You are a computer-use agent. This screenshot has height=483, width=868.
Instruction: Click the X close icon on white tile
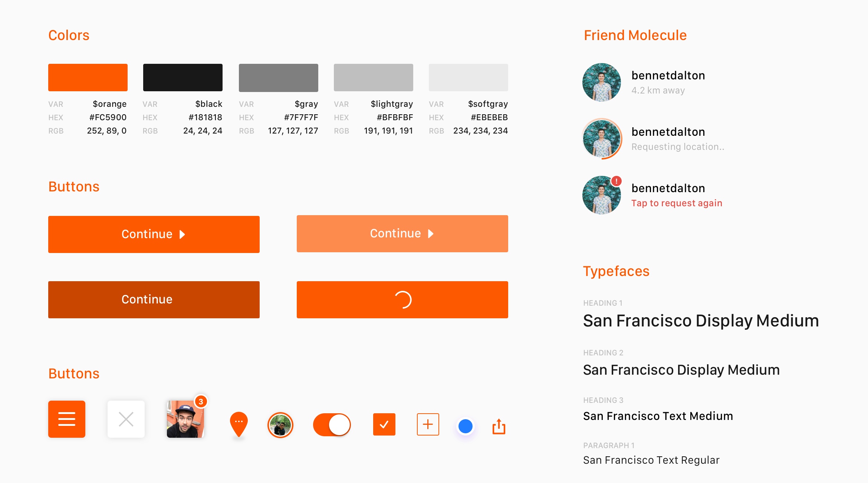126,419
